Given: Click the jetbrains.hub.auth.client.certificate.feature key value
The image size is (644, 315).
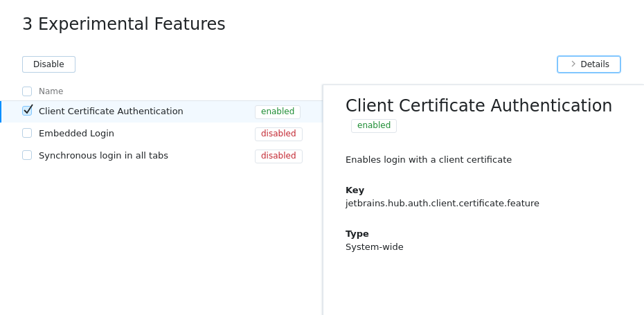Looking at the screenshot, I should click(442, 204).
